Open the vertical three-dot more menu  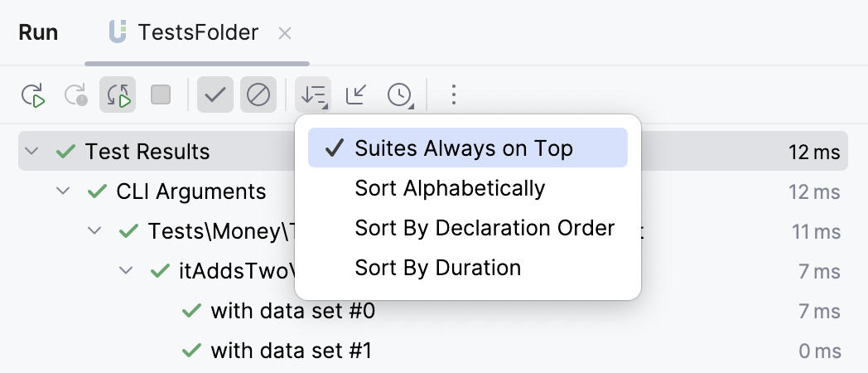coord(452,95)
